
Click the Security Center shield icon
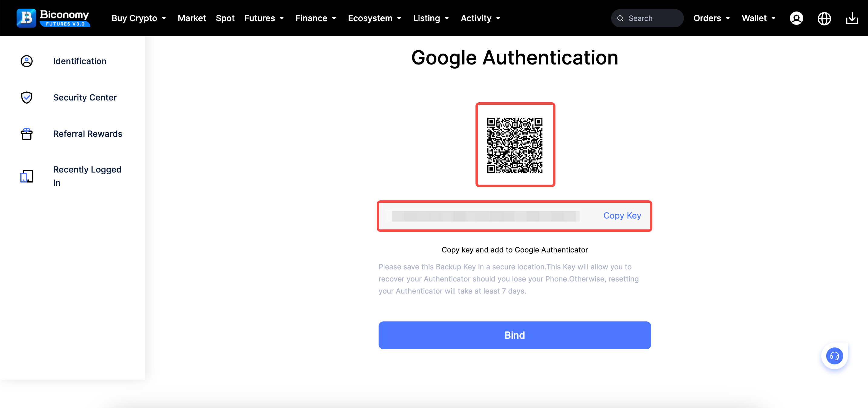[27, 97]
